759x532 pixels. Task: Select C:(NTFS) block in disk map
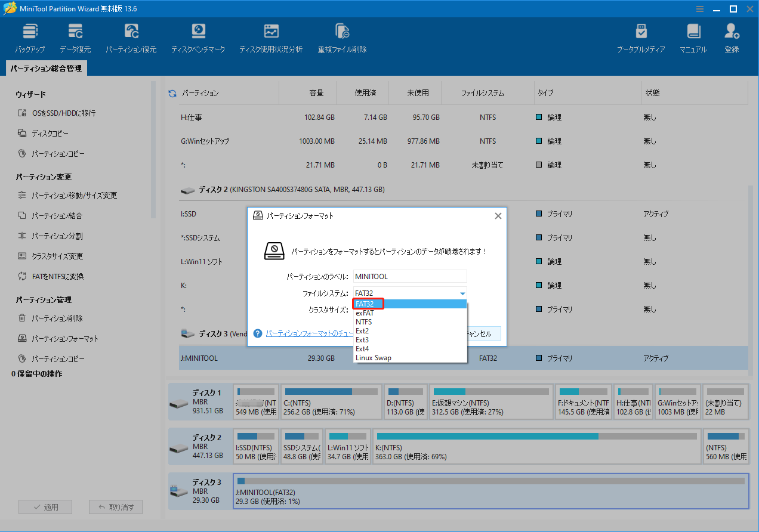tap(331, 402)
